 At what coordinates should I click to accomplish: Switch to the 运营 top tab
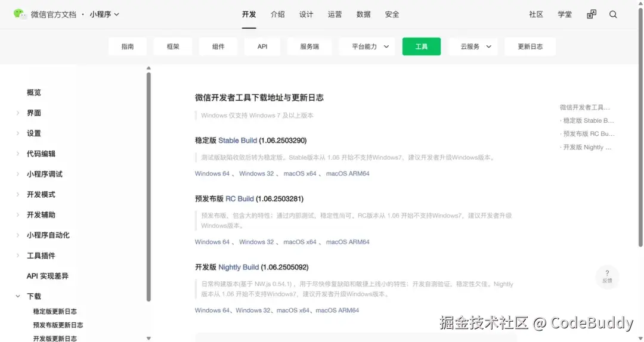335,14
